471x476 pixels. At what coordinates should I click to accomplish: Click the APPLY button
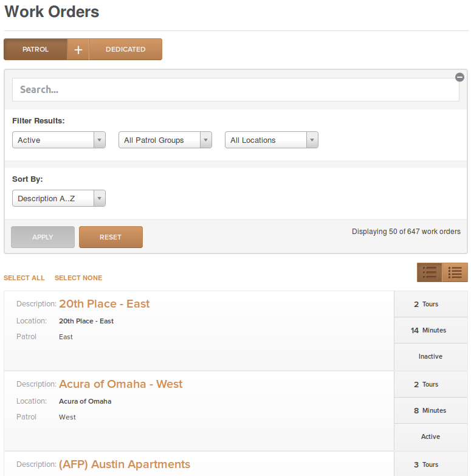click(43, 237)
